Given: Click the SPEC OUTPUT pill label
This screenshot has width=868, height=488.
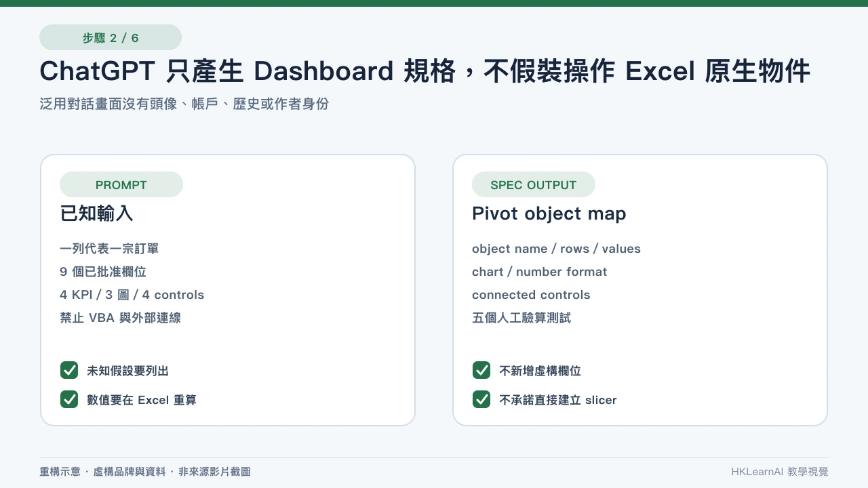Looking at the screenshot, I should 534,184.
